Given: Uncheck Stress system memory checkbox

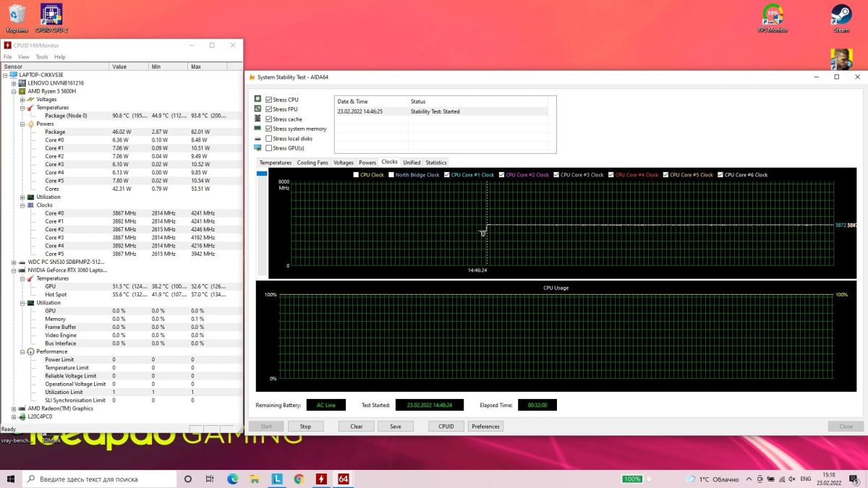Looking at the screenshot, I should (x=269, y=129).
